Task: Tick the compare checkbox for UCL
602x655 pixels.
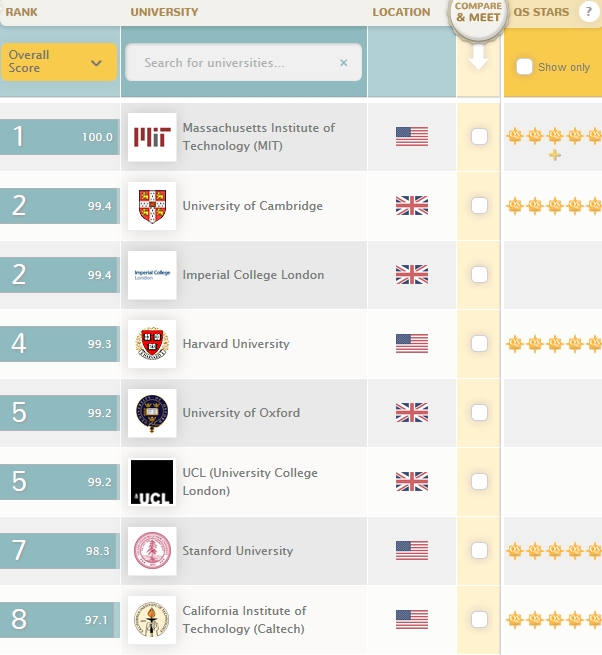Action: pyautogui.click(x=479, y=482)
